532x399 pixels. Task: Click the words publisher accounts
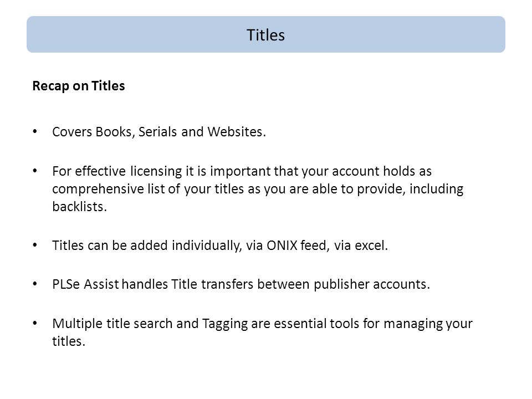pyautogui.click(x=371, y=284)
